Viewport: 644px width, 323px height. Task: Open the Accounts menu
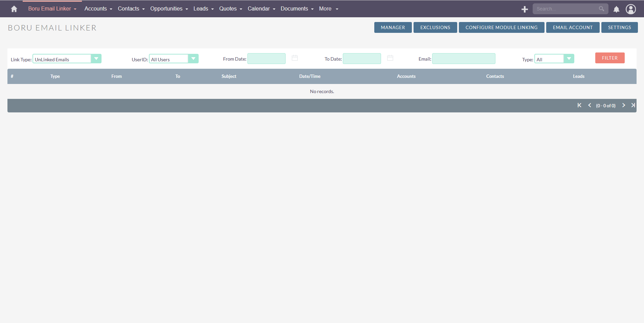click(x=96, y=8)
